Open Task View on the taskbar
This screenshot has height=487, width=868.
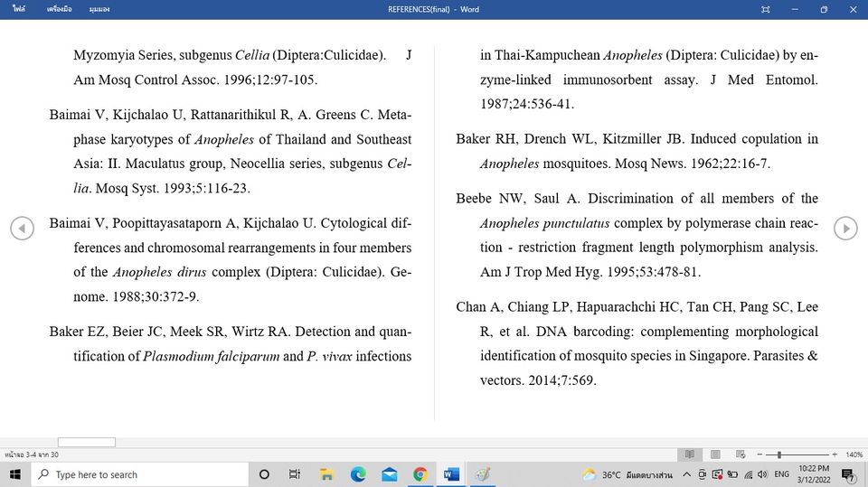295,474
